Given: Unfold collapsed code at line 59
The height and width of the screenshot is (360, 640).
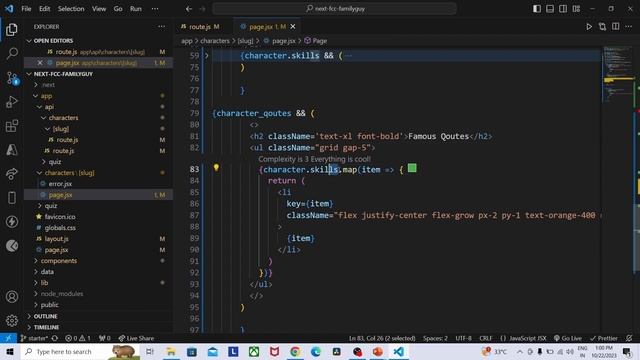Looking at the screenshot, I should tap(207, 56).
